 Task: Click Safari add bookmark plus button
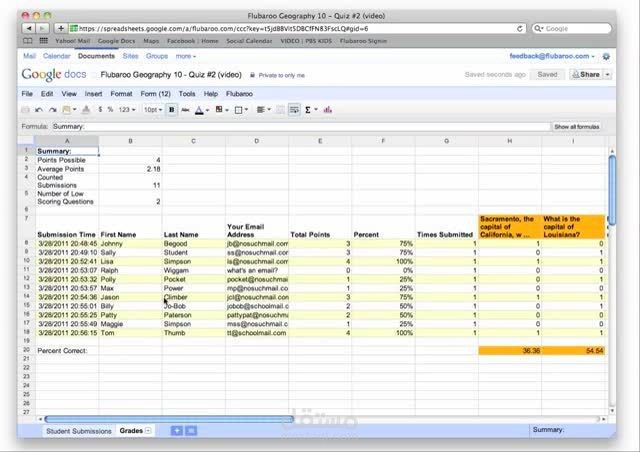[60, 28]
